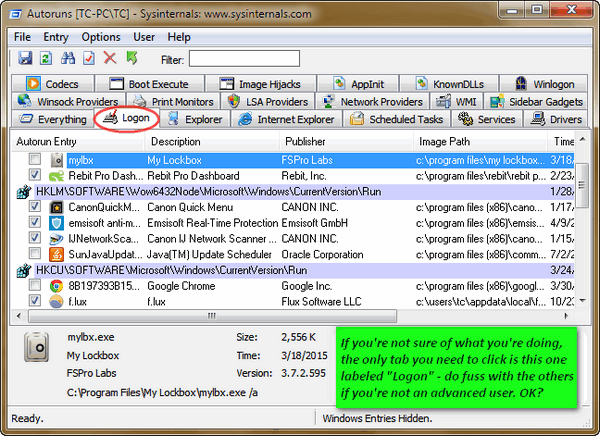
Task: Open the Winsock Providers tab
Action: [x=68, y=101]
